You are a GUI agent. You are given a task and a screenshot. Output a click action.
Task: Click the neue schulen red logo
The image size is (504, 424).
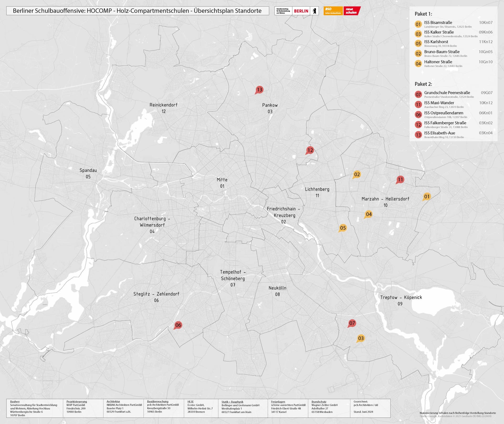(352, 11)
